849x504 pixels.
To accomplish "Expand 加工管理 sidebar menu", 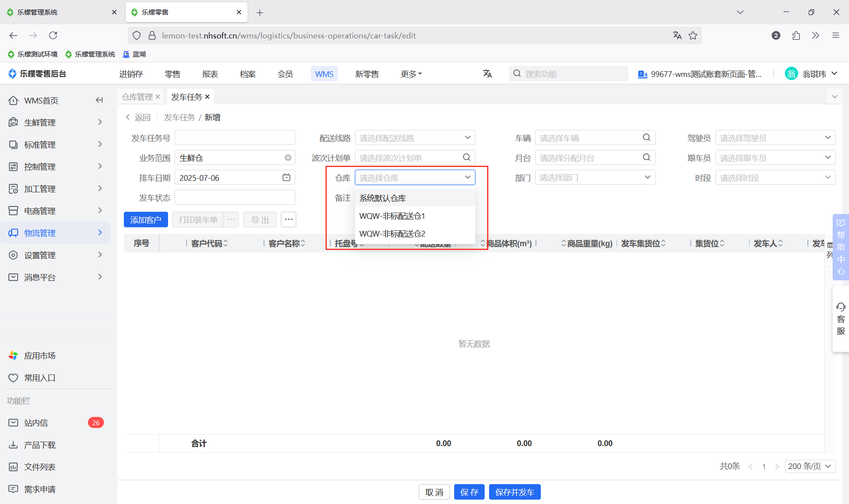I will coord(56,189).
